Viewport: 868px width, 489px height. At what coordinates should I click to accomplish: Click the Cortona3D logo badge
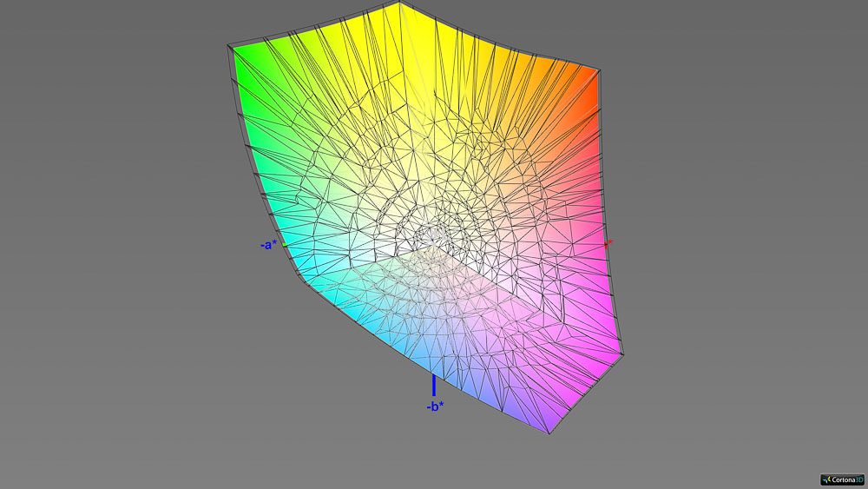842,479
